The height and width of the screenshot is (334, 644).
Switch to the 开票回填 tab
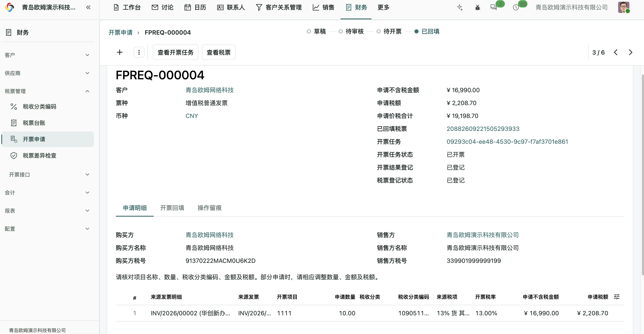coord(172,208)
